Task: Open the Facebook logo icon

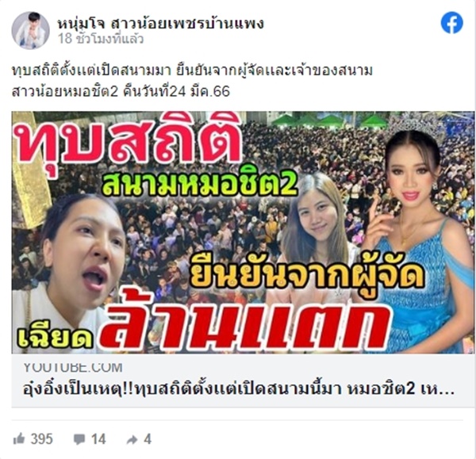Action: (451, 22)
